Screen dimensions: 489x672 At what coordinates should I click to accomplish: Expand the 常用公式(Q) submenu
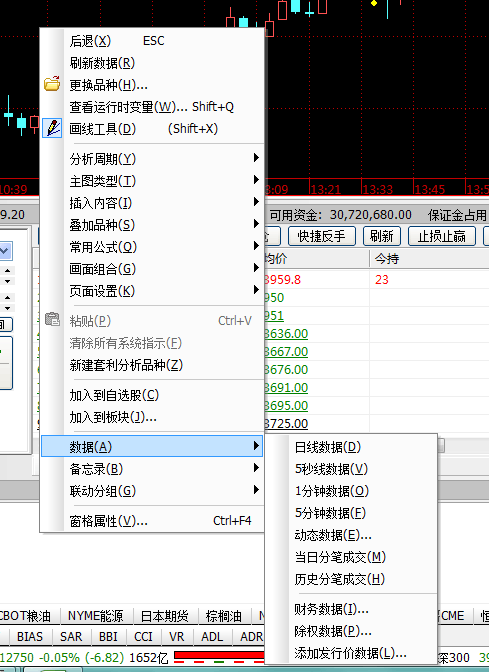click(x=152, y=247)
